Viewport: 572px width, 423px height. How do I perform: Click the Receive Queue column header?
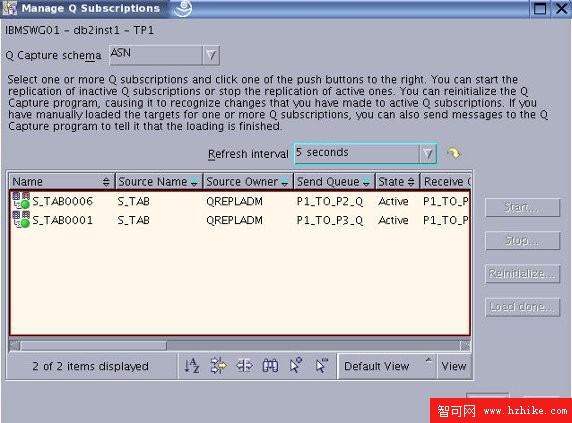(x=446, y=181)
